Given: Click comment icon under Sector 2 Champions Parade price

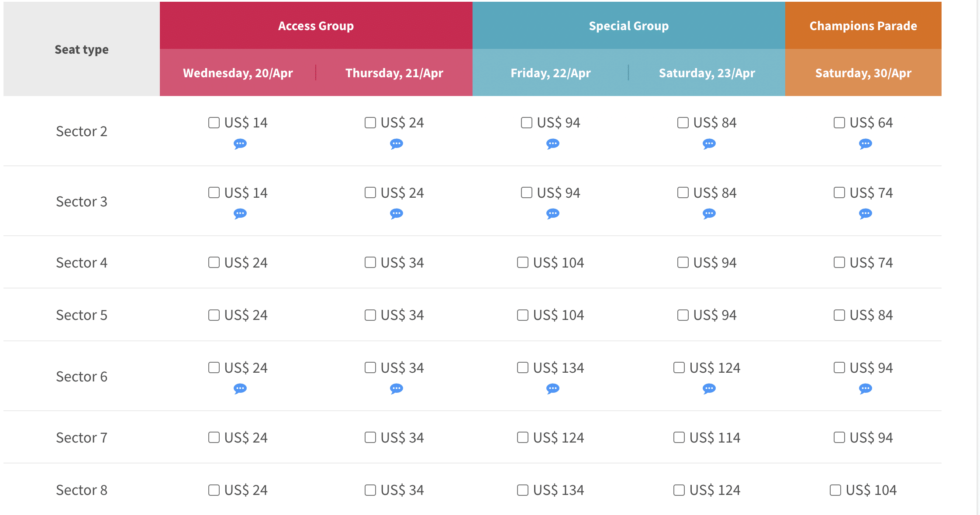Looking at the screenshot, I should point(866,144).
